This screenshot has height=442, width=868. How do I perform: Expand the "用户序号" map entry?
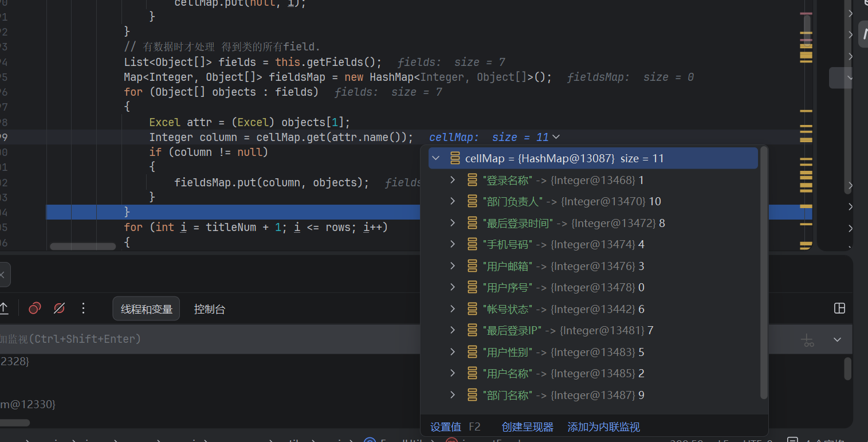tap(453, 287)
